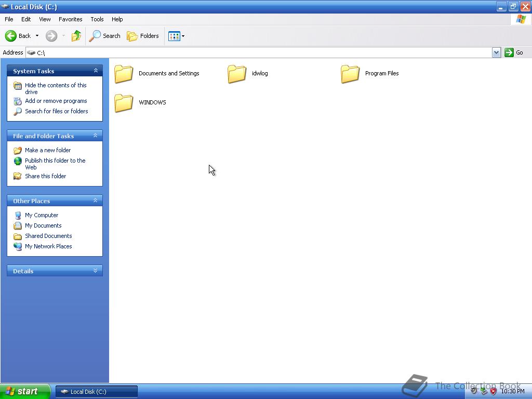The height and width of the screenshot is (399, 532).
Task: Click Search for files or folders link
Action: (56, 111)
